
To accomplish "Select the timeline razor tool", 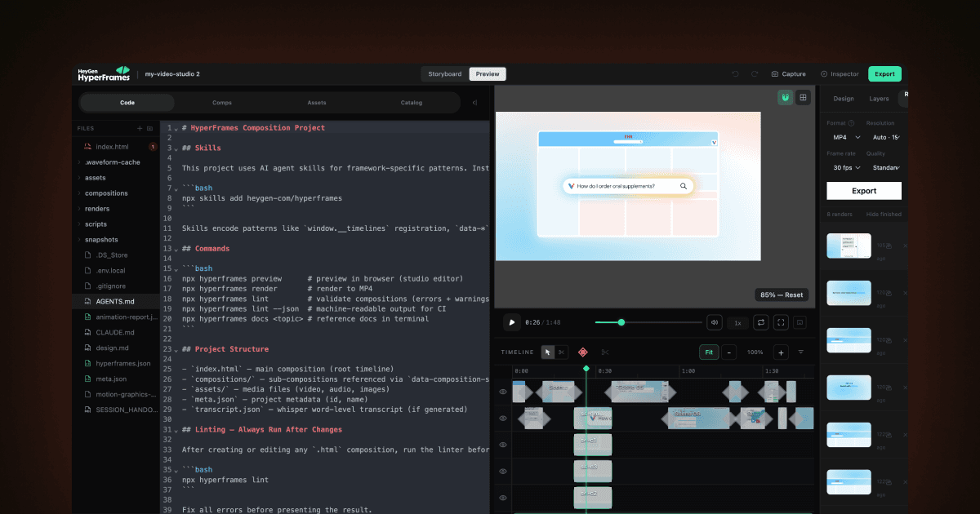I will (561, 352).
